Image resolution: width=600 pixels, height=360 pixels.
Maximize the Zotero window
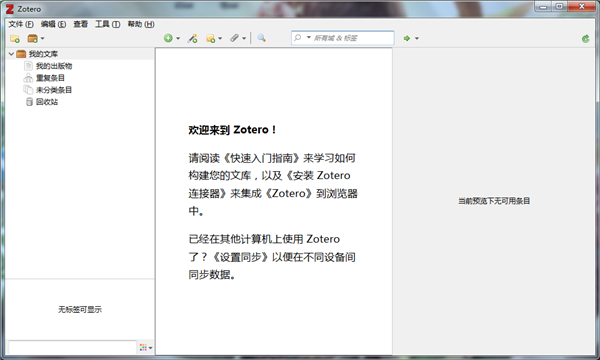[x=559, y=7]
